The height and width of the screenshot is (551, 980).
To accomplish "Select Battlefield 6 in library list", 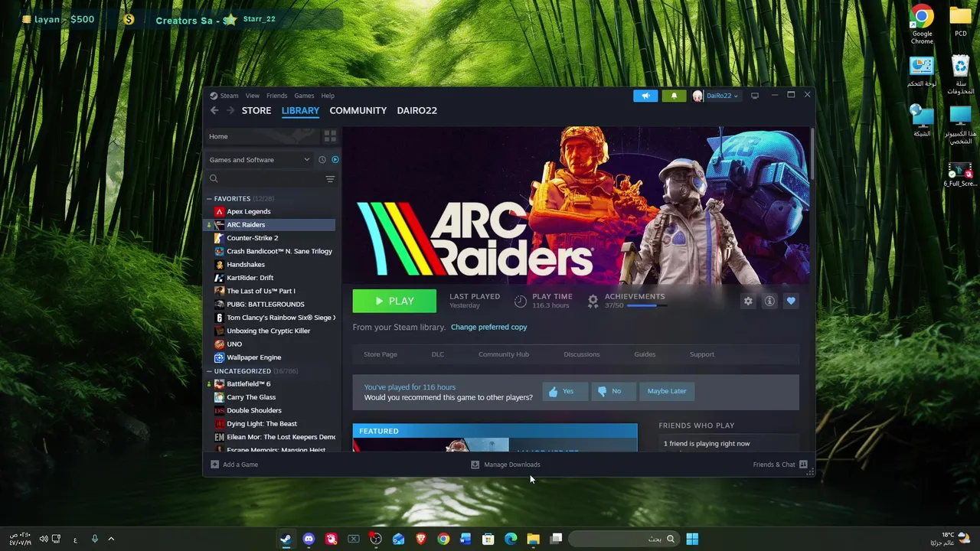I will point(248,384).
